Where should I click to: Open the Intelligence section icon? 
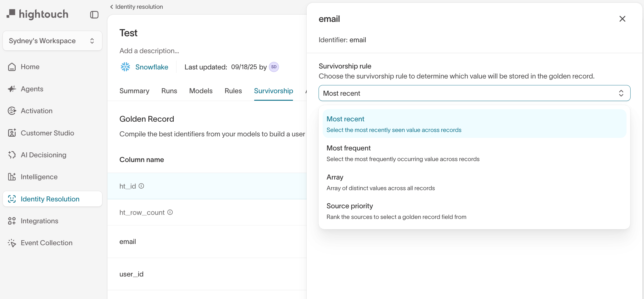[x=12, y=177]
